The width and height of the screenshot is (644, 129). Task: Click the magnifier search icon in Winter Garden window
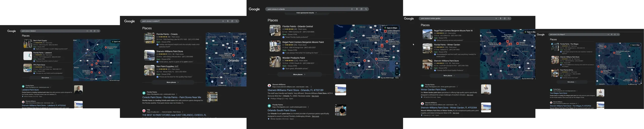tap(509, 18)
